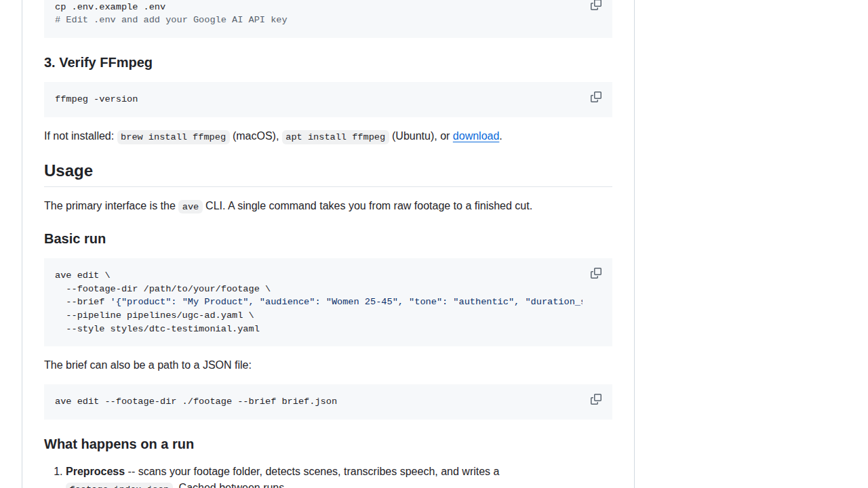The image size is (868, 488).
Task: Copy the Basic run ave edit command
Action: (595, 274)
